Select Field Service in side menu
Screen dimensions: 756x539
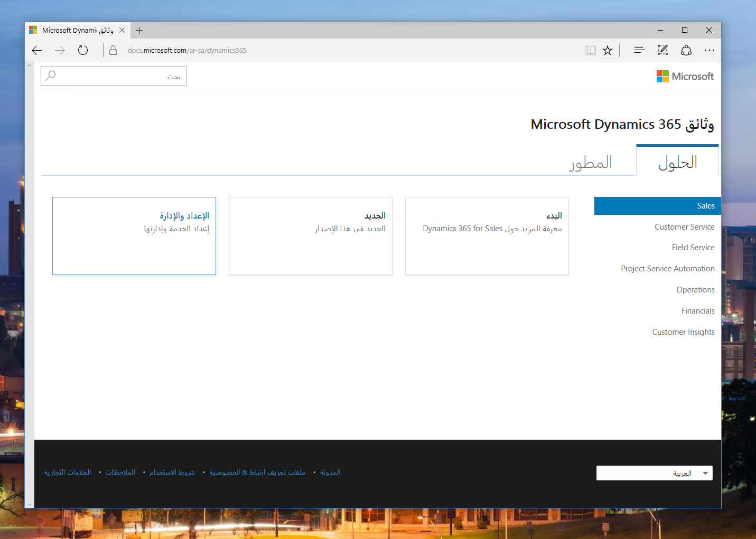[693, 248]
